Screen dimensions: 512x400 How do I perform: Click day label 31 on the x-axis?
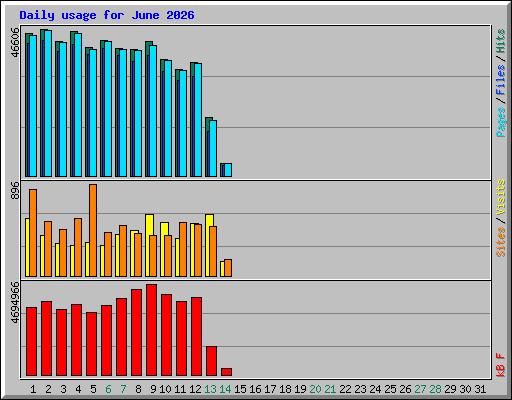click(x=480, y=389)
